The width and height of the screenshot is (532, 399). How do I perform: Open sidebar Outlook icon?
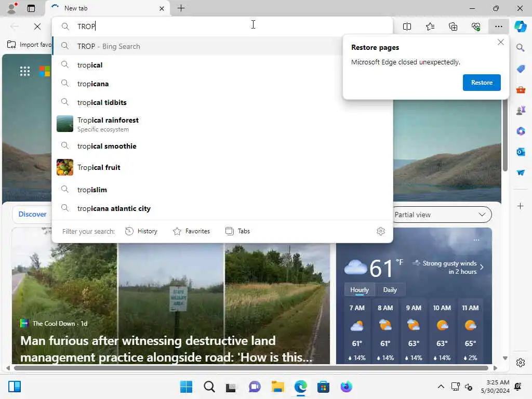coord(521,152)
